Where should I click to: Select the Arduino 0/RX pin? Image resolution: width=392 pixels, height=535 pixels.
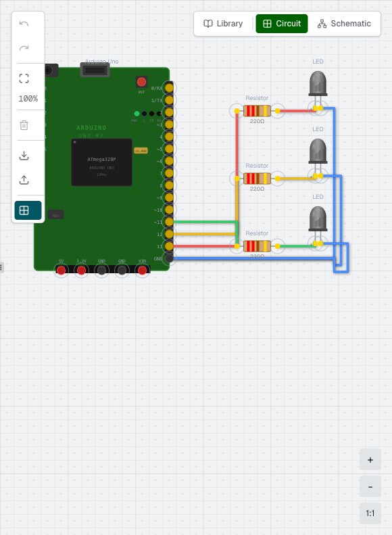tap(169, 88)
